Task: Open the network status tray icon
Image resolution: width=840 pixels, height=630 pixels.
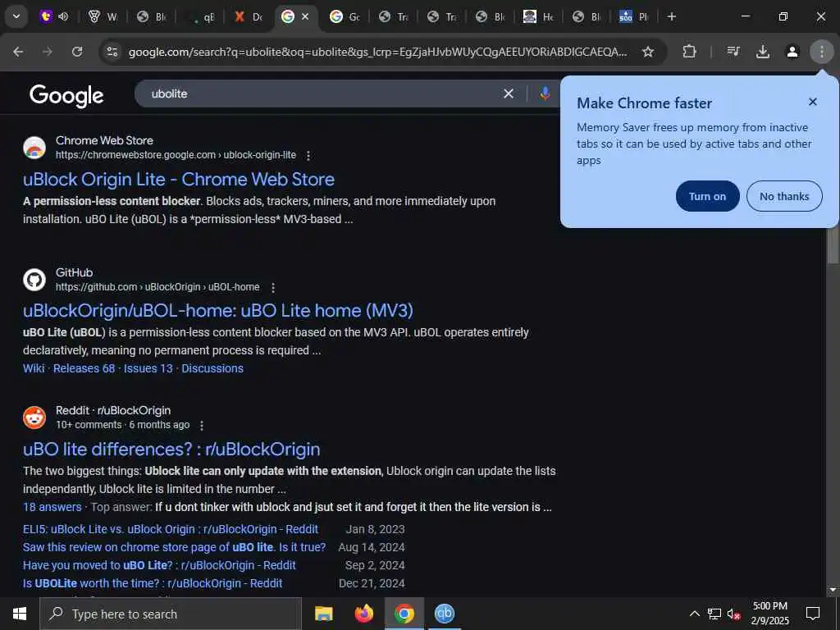Action: pos(714,614)
